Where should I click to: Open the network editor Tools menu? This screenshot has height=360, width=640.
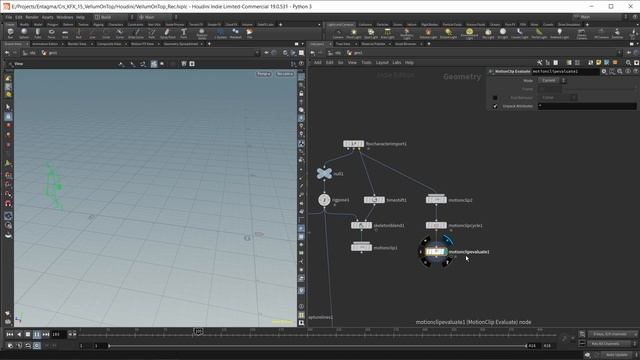(x=366, y=62)
